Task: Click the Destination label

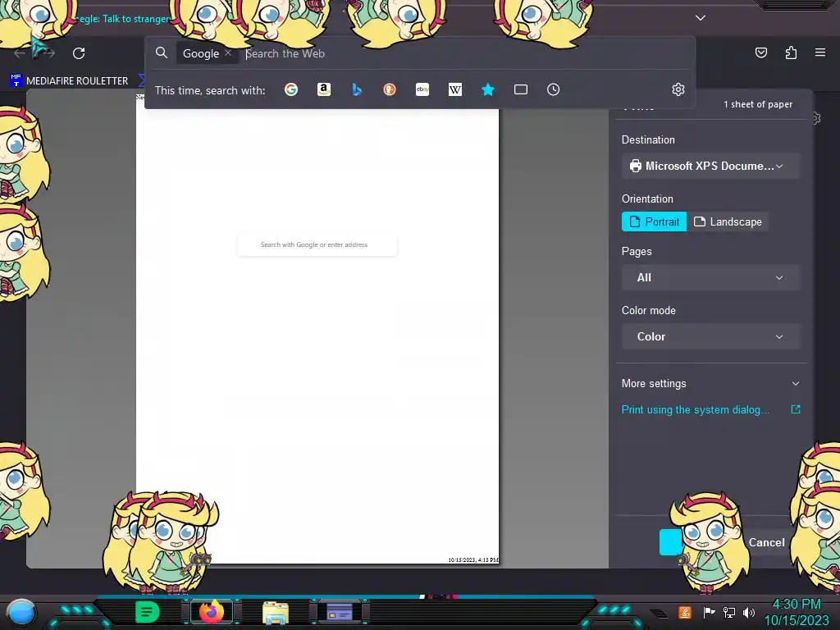Action: click(x=648, y=139)
